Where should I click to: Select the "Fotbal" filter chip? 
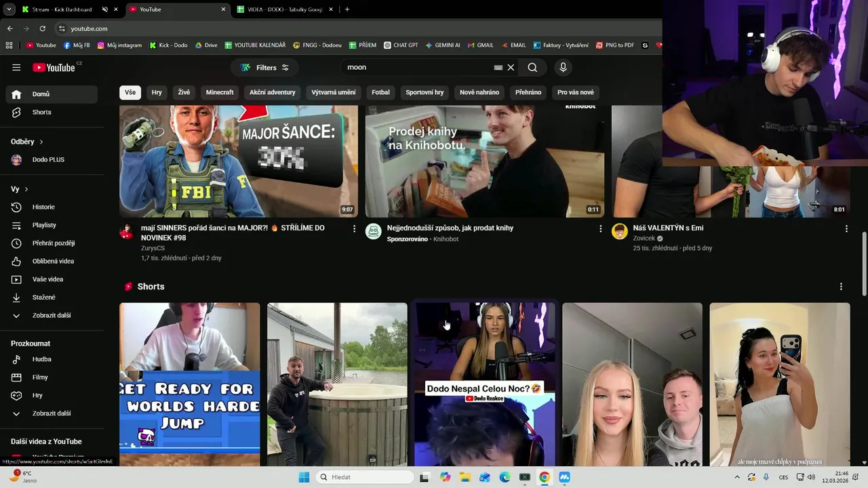pos(380,92)
